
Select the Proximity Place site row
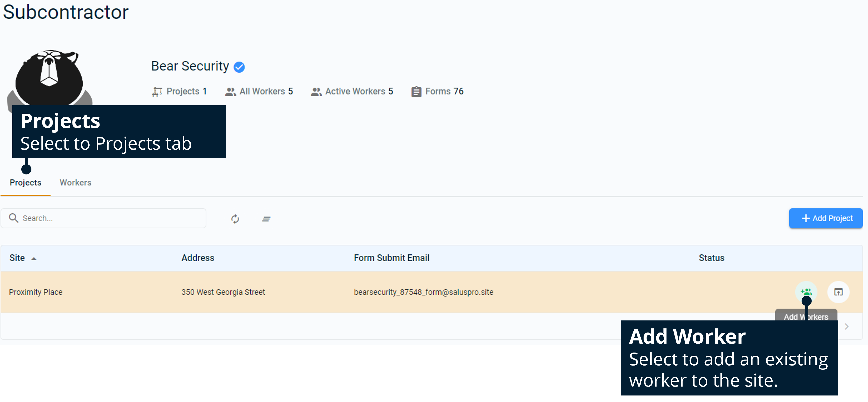pos(36,292)
